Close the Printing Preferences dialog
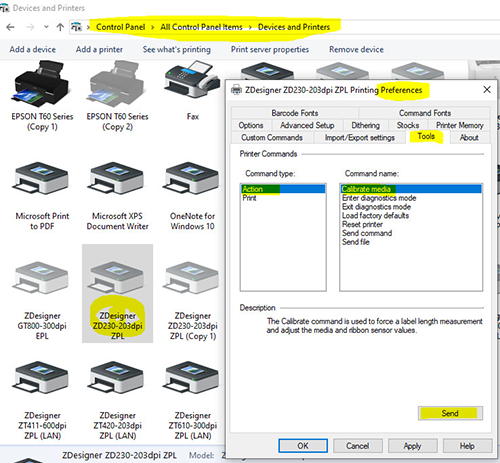 tap(487, 90)
